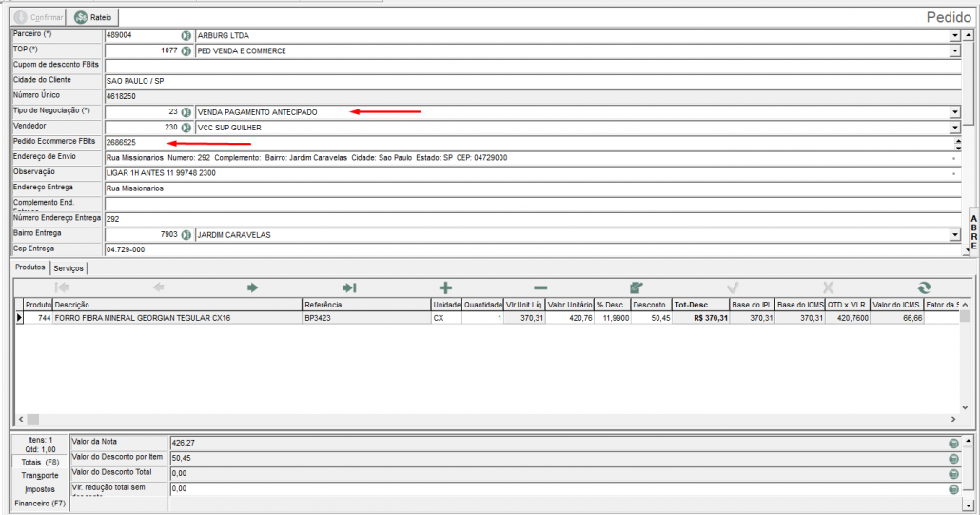Open the Parceiro lookup search icon
Screen dimensions: 980x515
click(186, 35)
